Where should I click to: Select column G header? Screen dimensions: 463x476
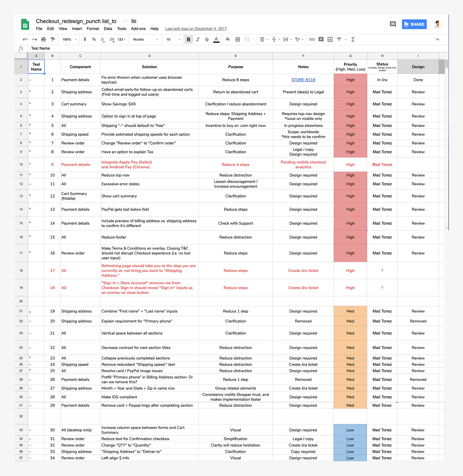pos(350,56)
